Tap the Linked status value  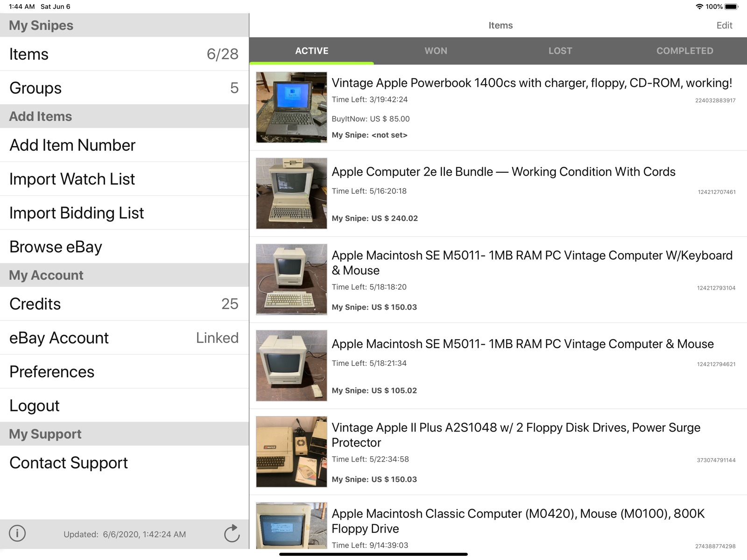point(217,338)
